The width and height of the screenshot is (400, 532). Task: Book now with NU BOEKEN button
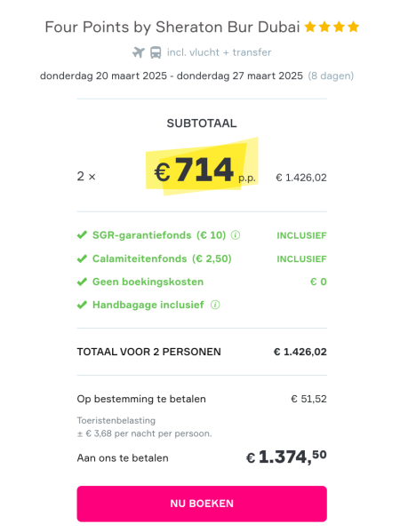tap(202, 504)
